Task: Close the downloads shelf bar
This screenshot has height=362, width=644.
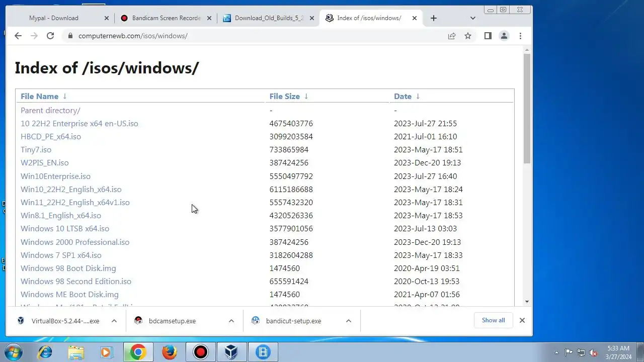Action: click(x=522, y=320)
